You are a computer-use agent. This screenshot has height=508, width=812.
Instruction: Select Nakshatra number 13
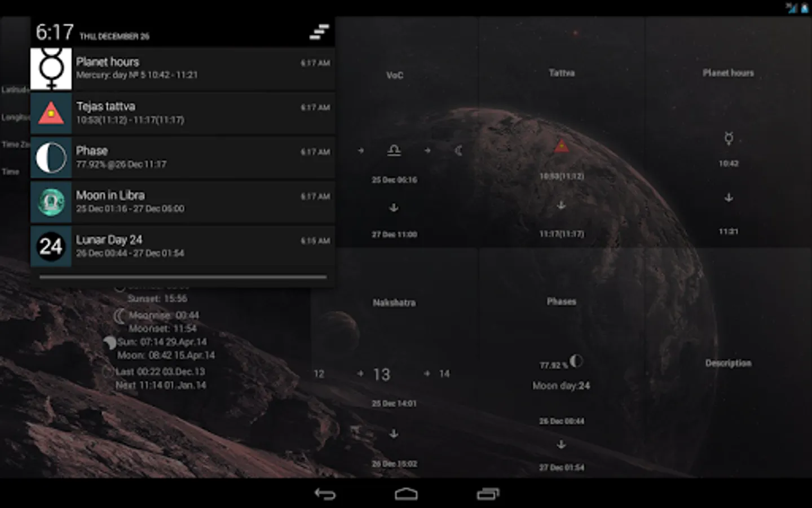click(382, 374)
